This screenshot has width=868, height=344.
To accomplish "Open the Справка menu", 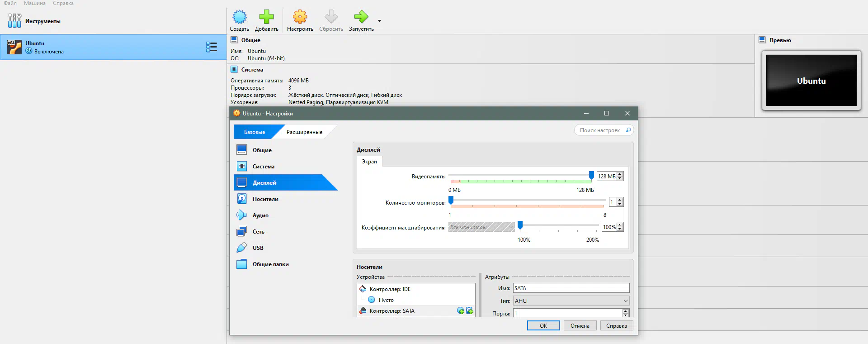I will pyautogui.click(x=63, y=3).
